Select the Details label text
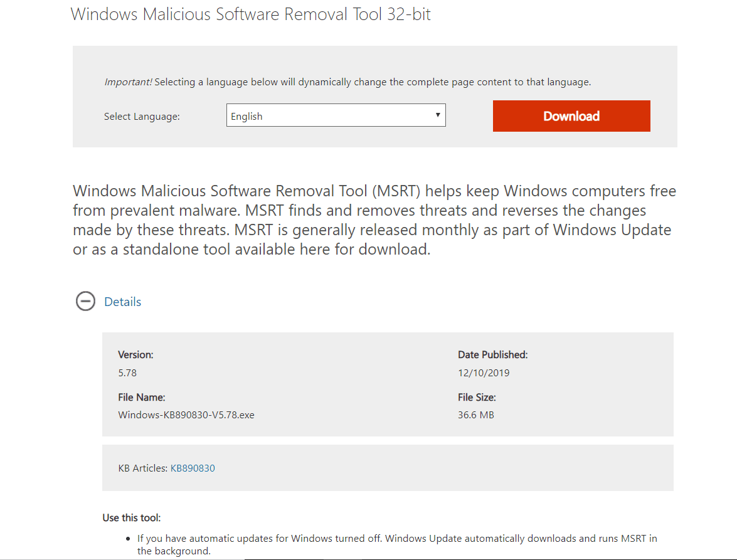This screenshot has width=737, height=560. point(122,302)
